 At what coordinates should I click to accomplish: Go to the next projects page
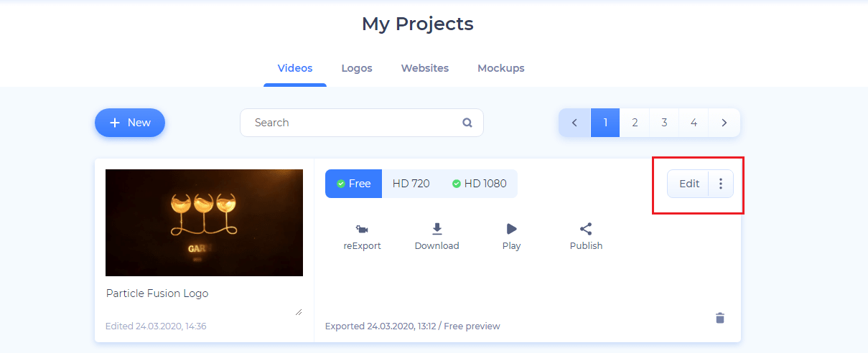[724, 123]
